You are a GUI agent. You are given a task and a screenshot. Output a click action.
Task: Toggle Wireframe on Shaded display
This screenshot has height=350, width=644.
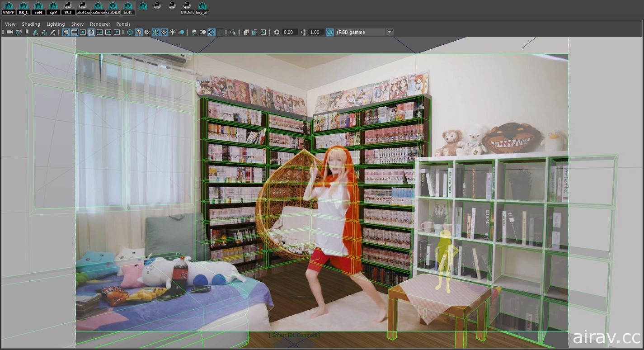[155, 32]
